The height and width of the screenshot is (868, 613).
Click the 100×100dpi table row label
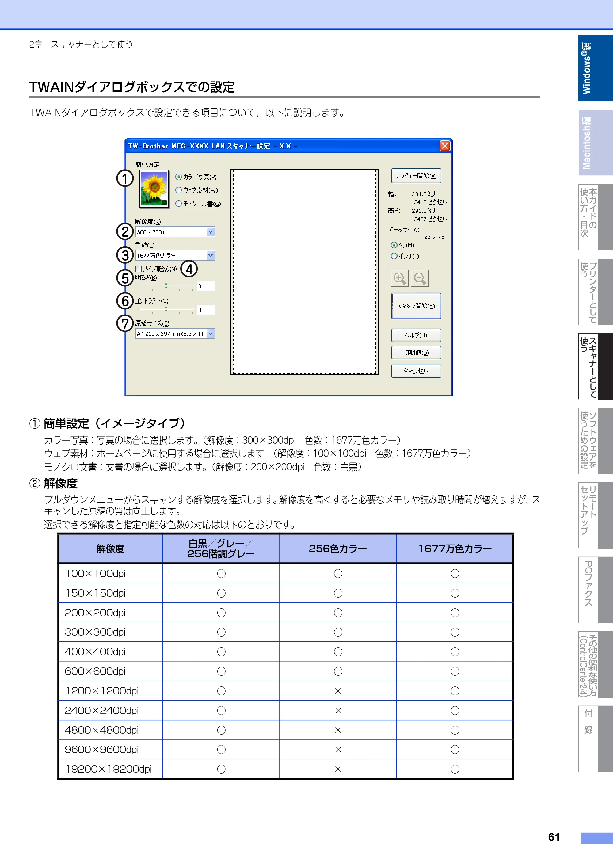click(95, 573)
